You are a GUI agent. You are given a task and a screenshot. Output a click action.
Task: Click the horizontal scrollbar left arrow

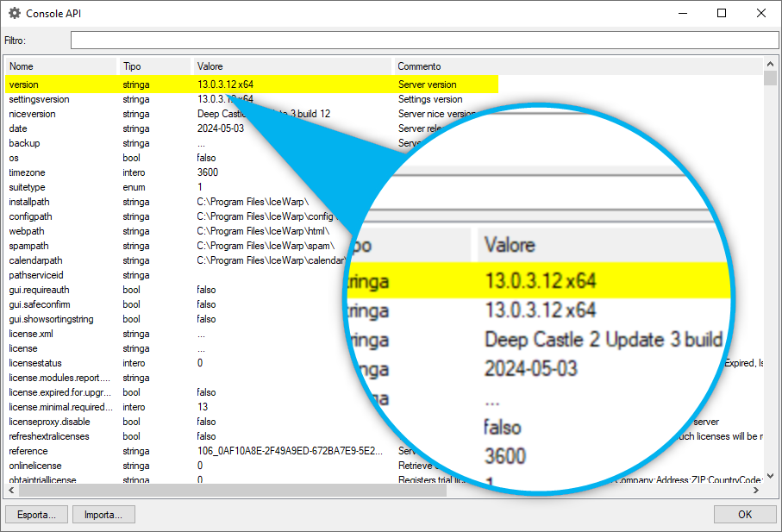click(13, 490)
